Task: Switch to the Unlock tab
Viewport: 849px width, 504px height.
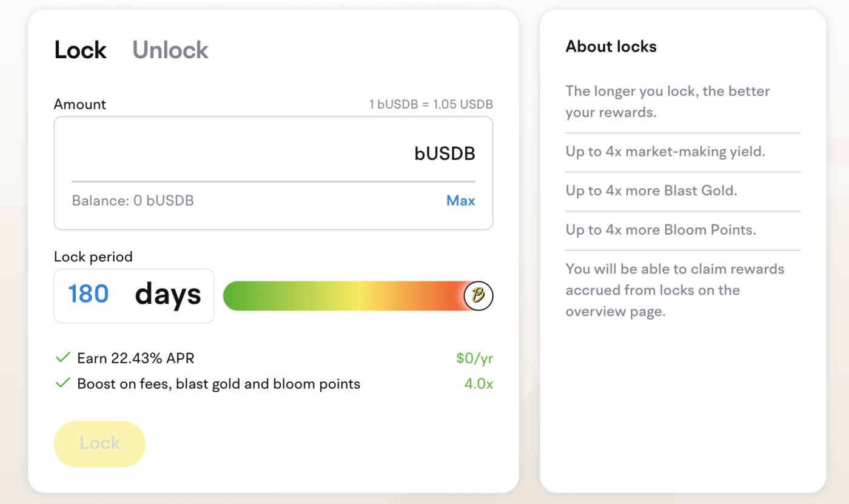Action: [170, 50]
